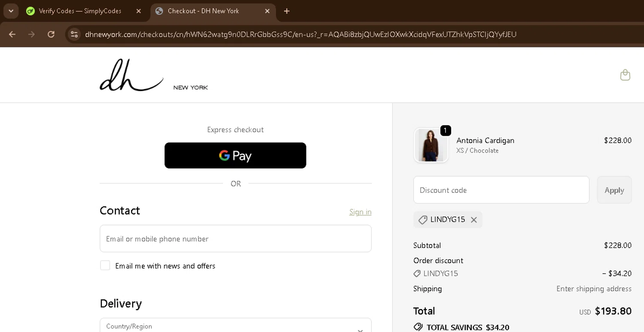Click the quantity badge on product image
This screenshot has width=644, height=332.
446,131
